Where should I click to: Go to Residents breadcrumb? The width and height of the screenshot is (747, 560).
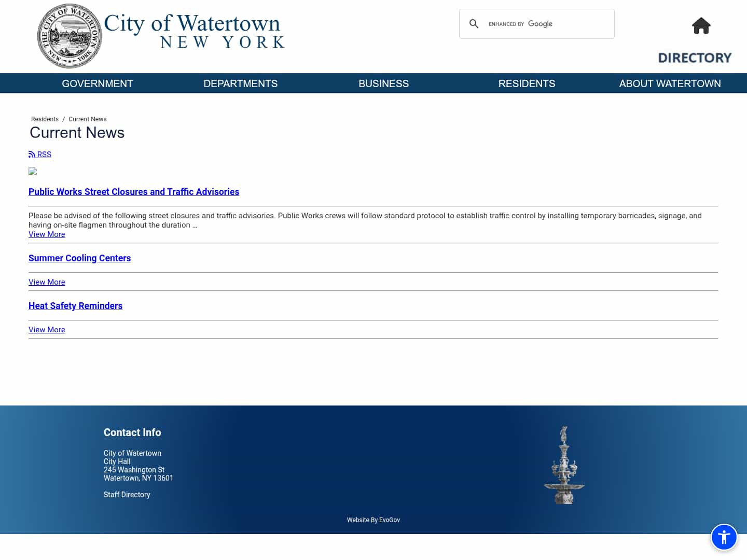pos(45,119)
